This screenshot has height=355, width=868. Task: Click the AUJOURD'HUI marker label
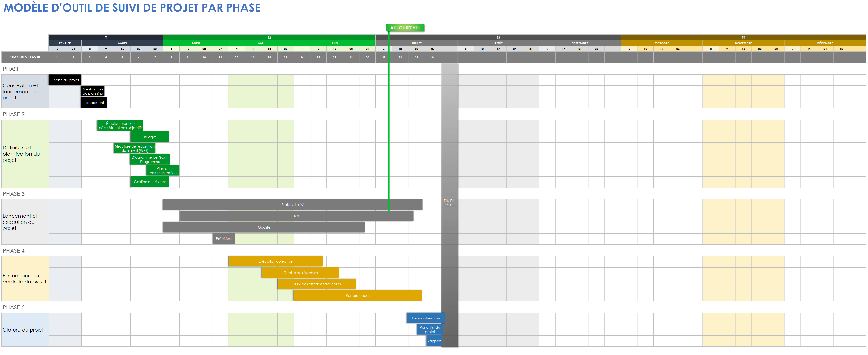click(x=405, y=28)
